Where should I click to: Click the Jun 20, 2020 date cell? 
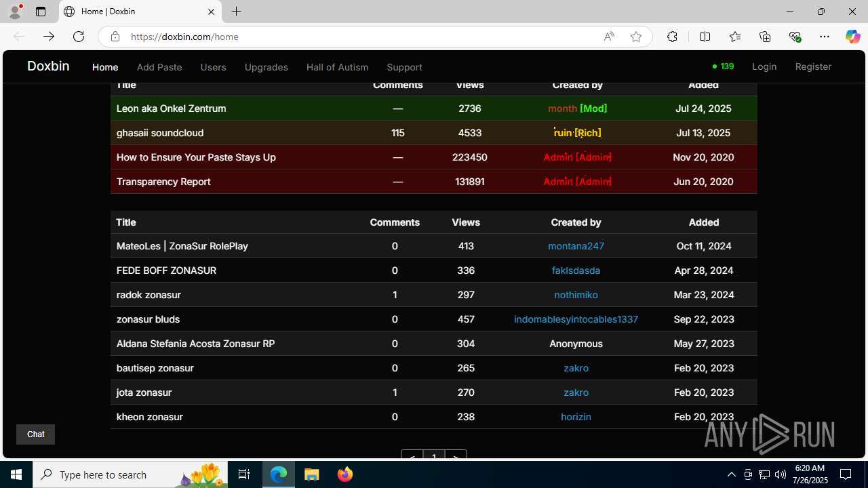click(703, 182)
